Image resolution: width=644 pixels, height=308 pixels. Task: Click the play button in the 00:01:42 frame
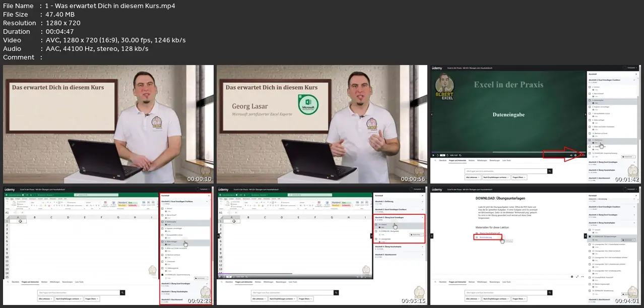(433, 155)
